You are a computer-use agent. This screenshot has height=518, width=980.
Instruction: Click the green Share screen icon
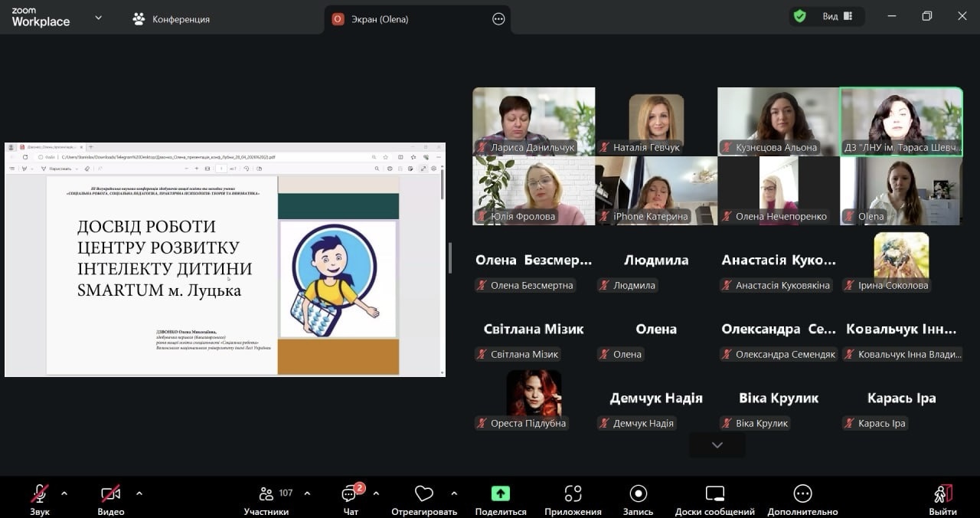[500, 493]
